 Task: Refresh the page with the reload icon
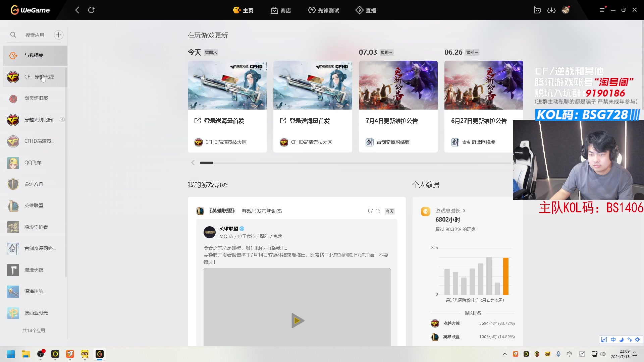[x=91, y=10]
